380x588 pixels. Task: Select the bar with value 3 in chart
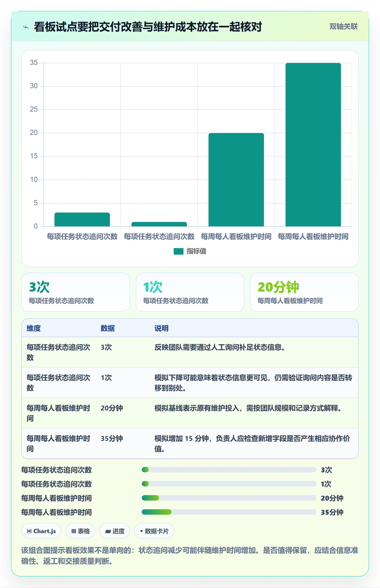coord(82,219)
